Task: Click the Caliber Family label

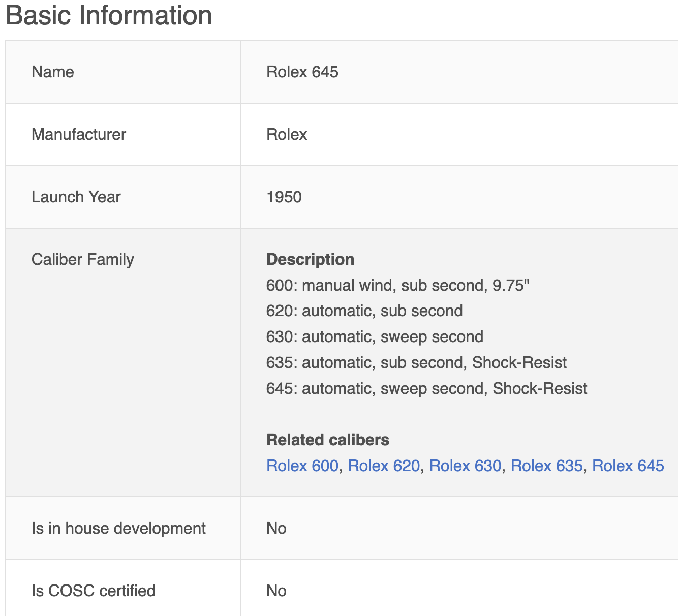Action: (83, 259)
